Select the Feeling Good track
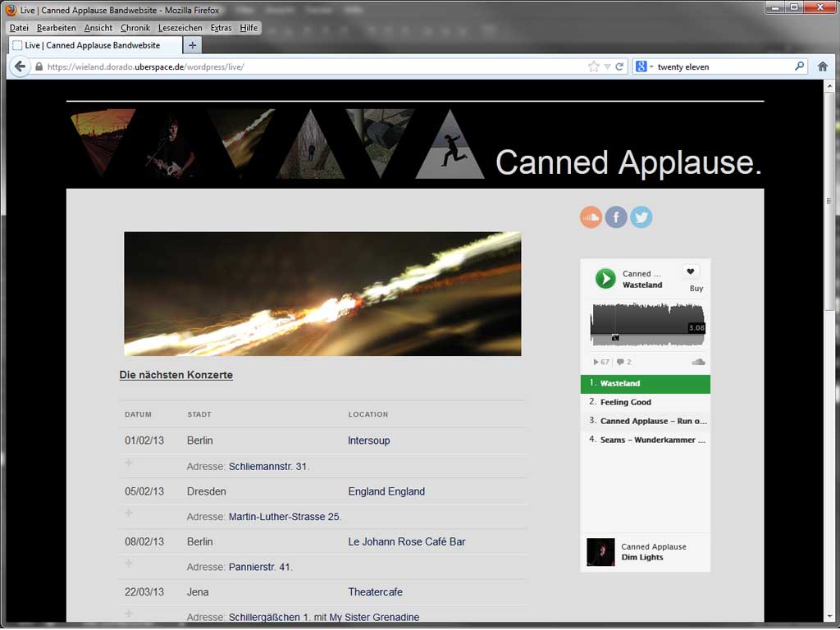Viewport: 840px width, 630px height. (x=625, y=402)
